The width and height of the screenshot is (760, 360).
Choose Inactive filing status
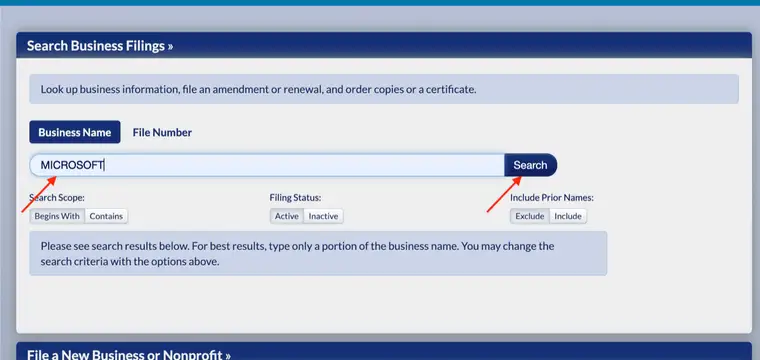[323, 216]
